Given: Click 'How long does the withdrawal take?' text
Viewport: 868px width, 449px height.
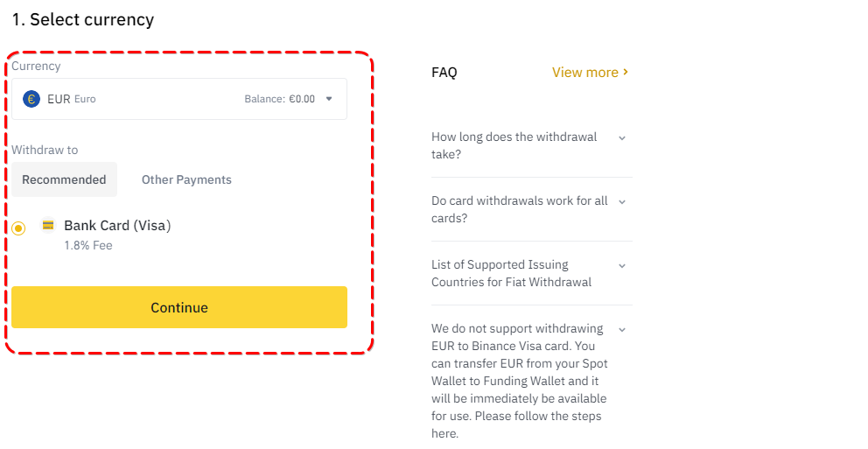Looking at the screenshot, I should [514, 145].
